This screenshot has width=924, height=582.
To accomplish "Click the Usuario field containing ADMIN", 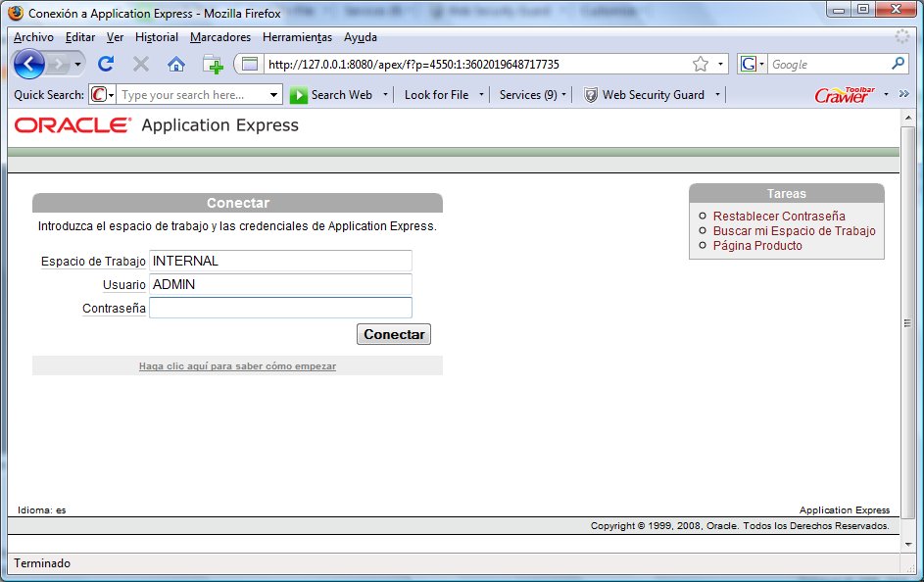I will (280, 284).
